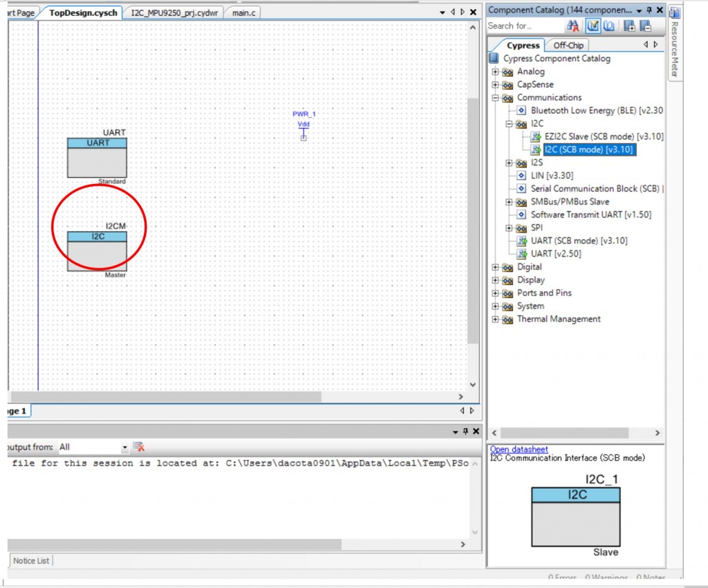
Task: Select the Page 1 schematic sheet tab
Action: [x=17, y=411]
